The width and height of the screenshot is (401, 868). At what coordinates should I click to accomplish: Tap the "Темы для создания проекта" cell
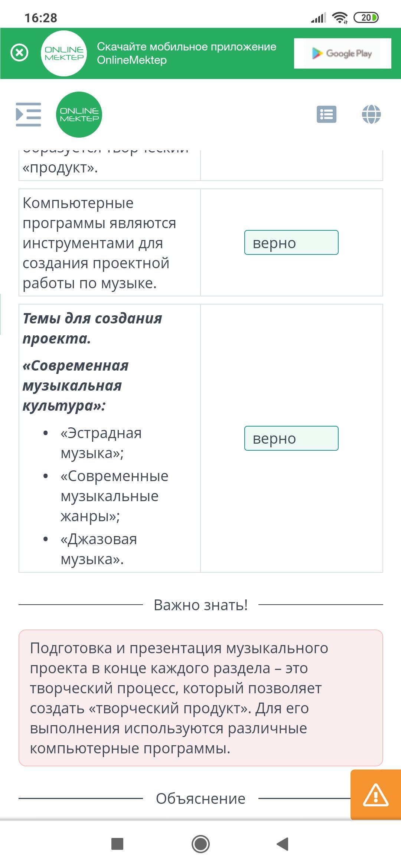110,438
